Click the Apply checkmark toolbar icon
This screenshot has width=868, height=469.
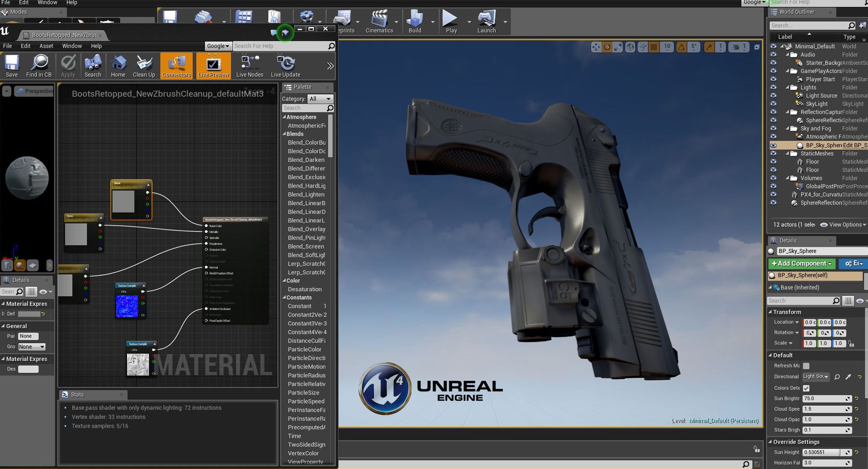(x=68, y=66)
